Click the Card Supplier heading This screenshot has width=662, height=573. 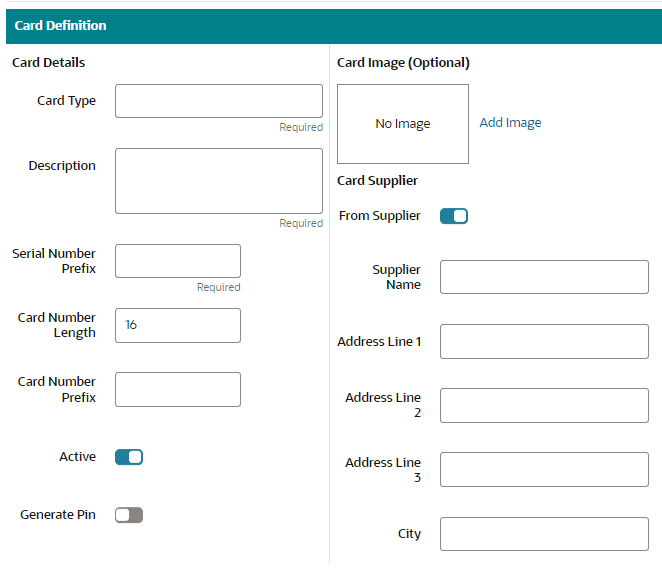377,181
